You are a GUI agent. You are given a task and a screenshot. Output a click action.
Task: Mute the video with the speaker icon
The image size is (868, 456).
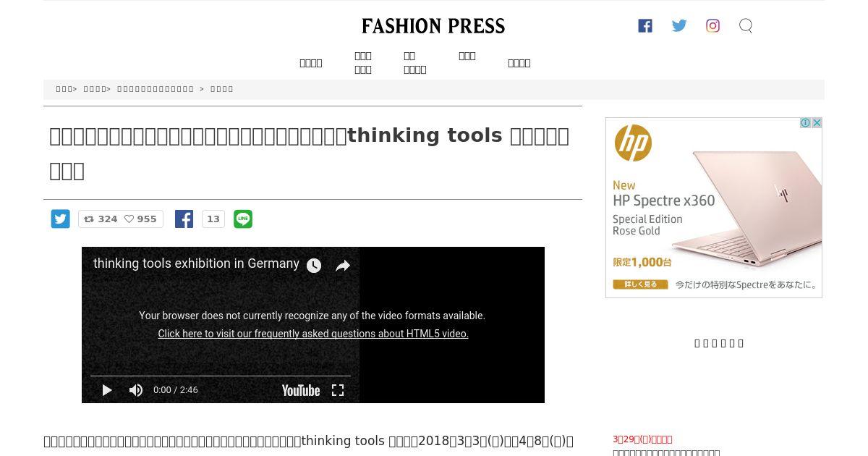[136, 390]
